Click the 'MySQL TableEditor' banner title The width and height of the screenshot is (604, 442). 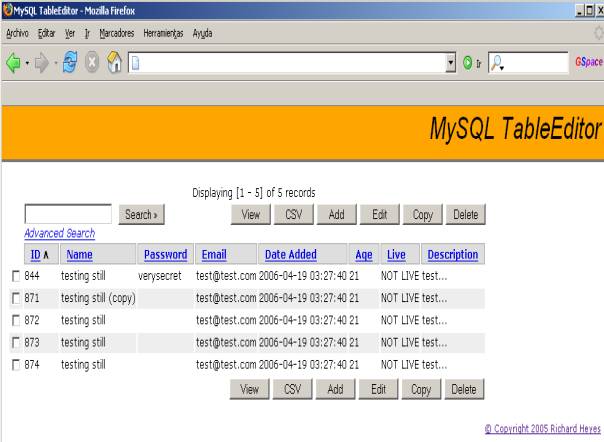[515, 129]
